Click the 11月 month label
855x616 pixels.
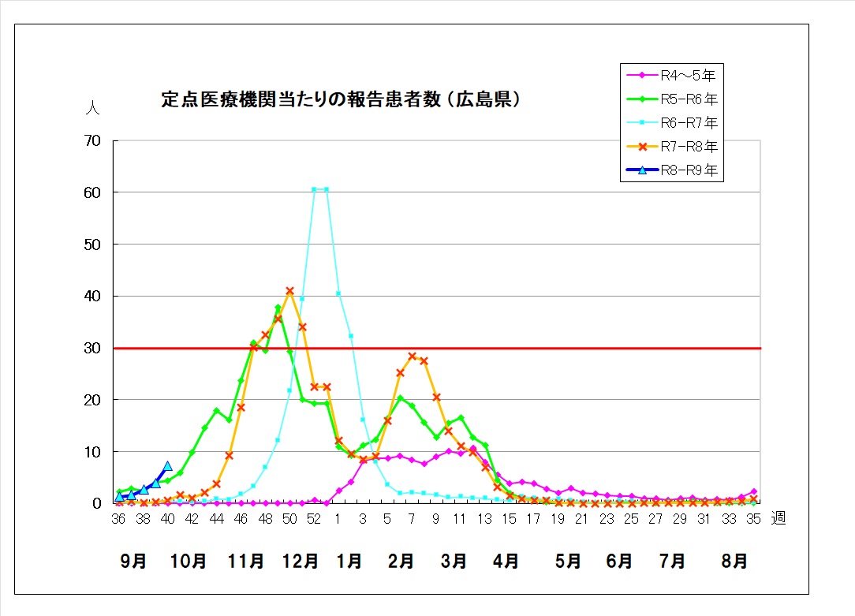(x=246, y=561)
